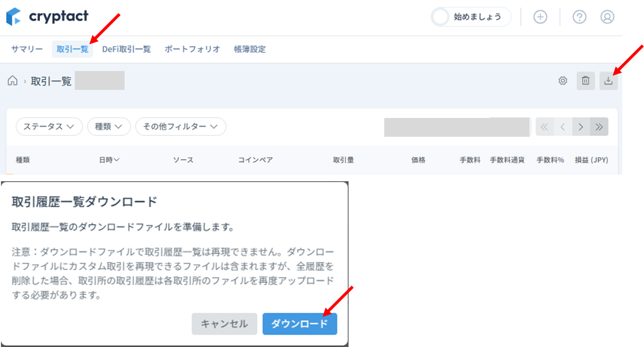
Task: Open the account profile icon
Action: click(x=607, y=16)
